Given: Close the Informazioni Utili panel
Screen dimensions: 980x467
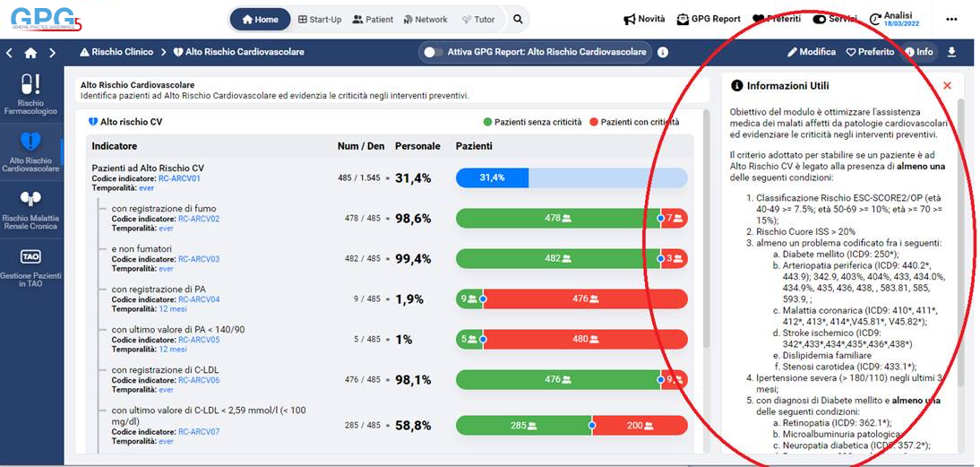Looking at the screenshot, I should (x=947, y=86).
